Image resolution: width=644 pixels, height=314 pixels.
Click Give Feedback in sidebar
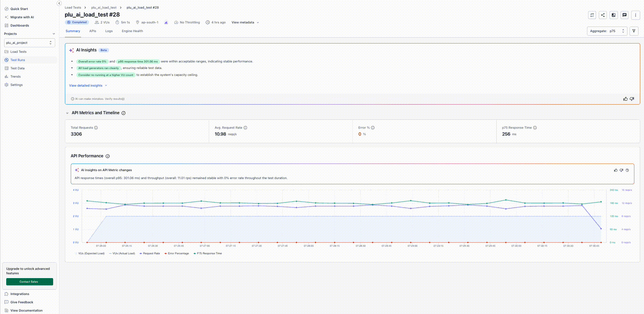[22, 302]
